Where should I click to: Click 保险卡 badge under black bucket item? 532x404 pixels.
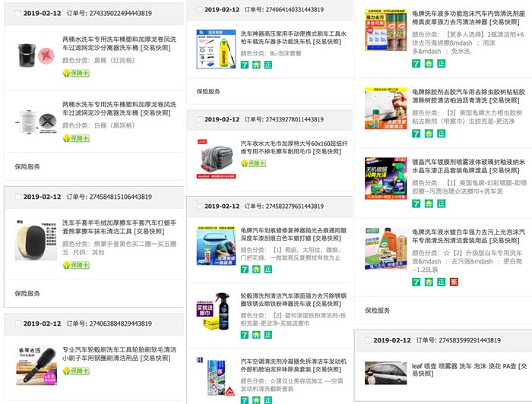click(76, 73)
